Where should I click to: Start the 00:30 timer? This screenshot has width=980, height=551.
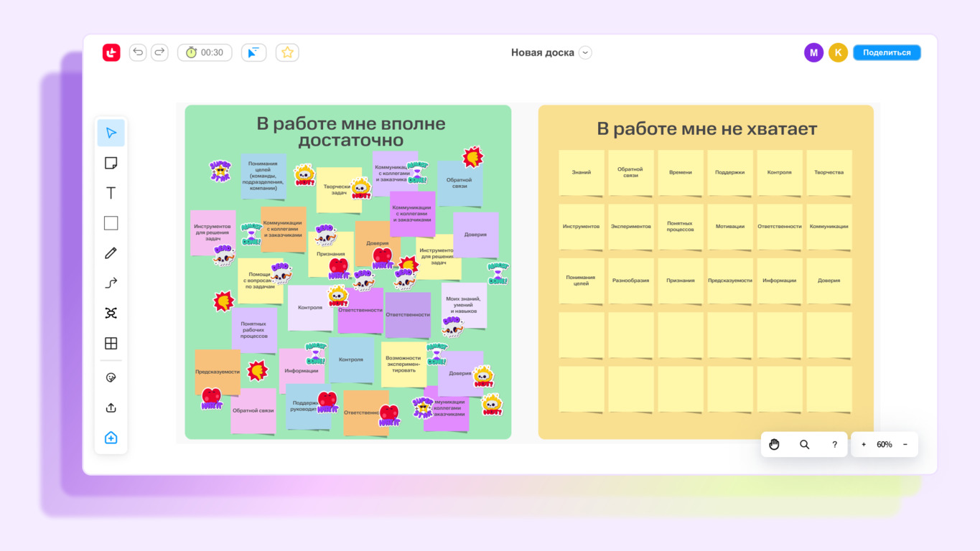pyautogui.click(x=205, y=52)
